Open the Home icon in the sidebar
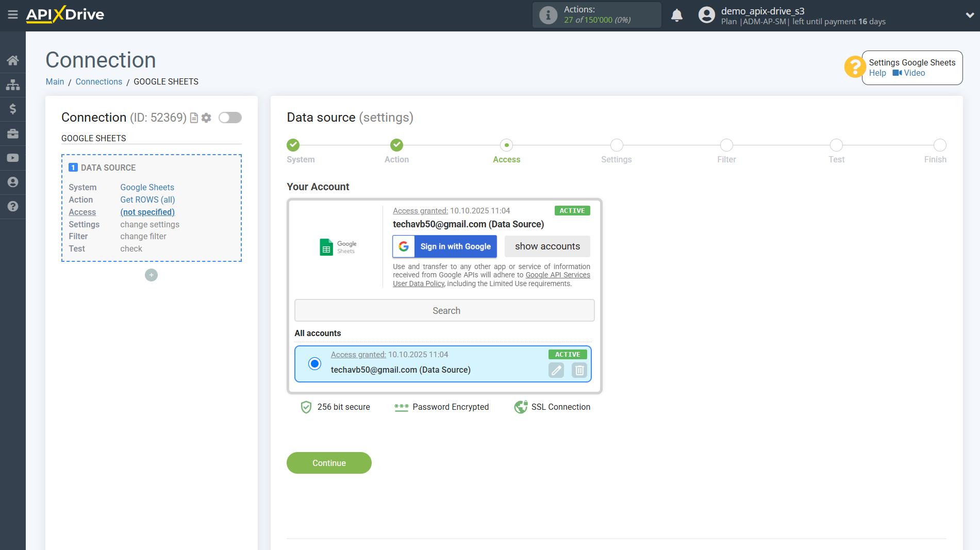Viewport: 980px width, 550px height. click(13, 60)
